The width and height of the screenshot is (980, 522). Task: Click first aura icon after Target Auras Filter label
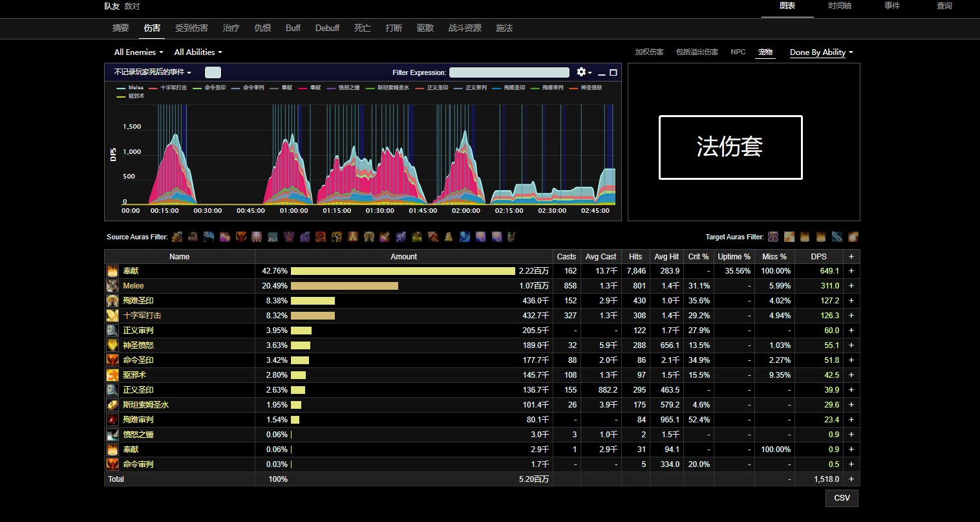pos(773,237)
